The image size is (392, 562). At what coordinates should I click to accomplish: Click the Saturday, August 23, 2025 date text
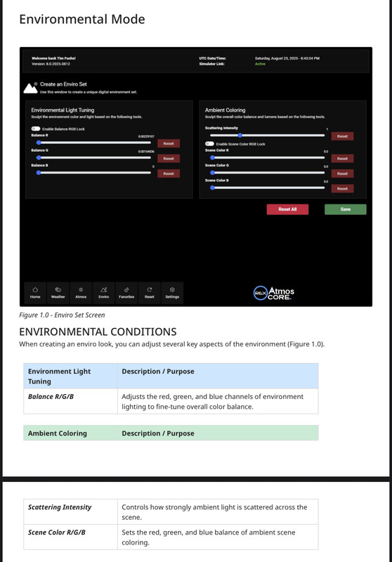tap(287, 58)
